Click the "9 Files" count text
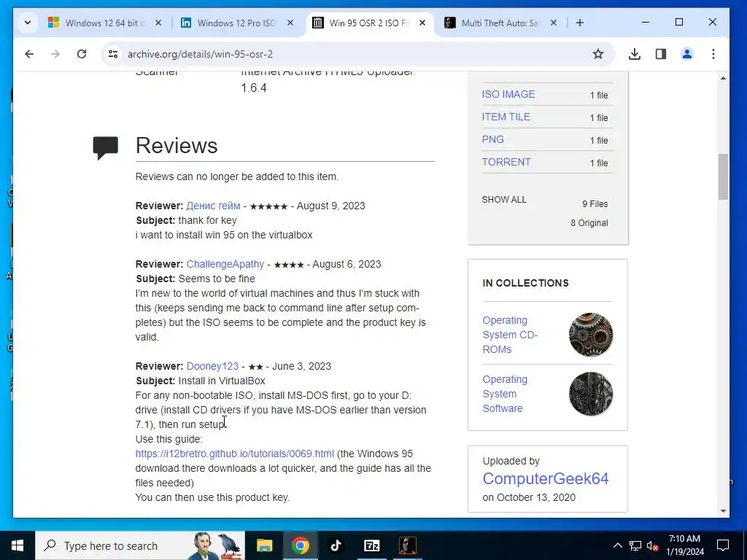The width and height of the screenshot is (747, 560). (x=595, y=204)
